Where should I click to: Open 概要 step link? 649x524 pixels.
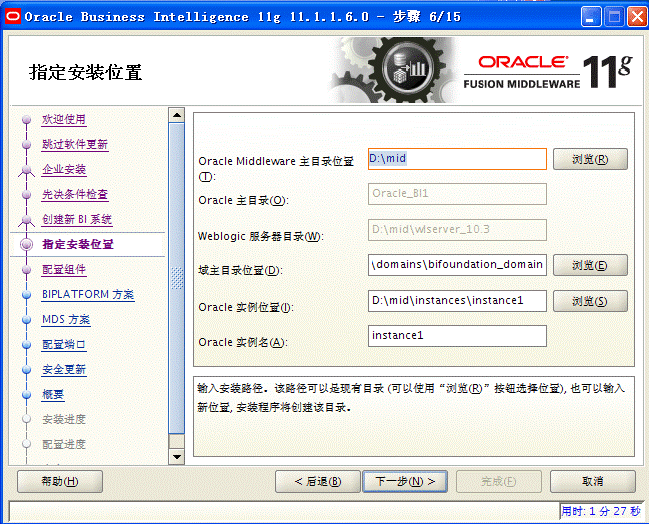(53, 394)
